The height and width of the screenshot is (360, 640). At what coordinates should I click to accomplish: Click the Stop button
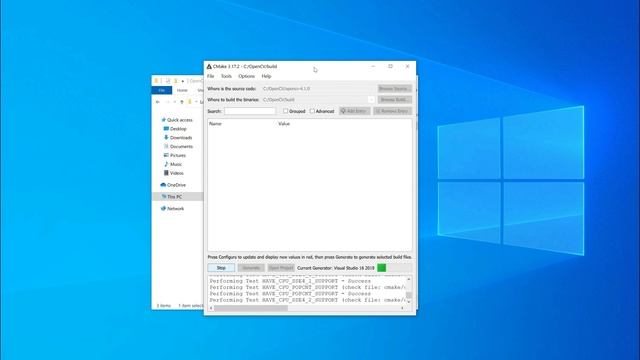[x=221, y=268]
